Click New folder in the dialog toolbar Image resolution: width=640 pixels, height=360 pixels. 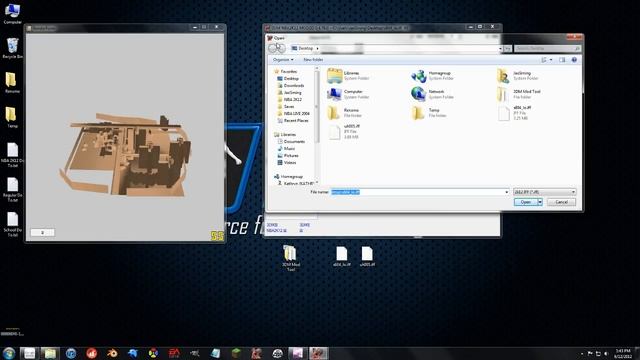click(x=313, y=60)
